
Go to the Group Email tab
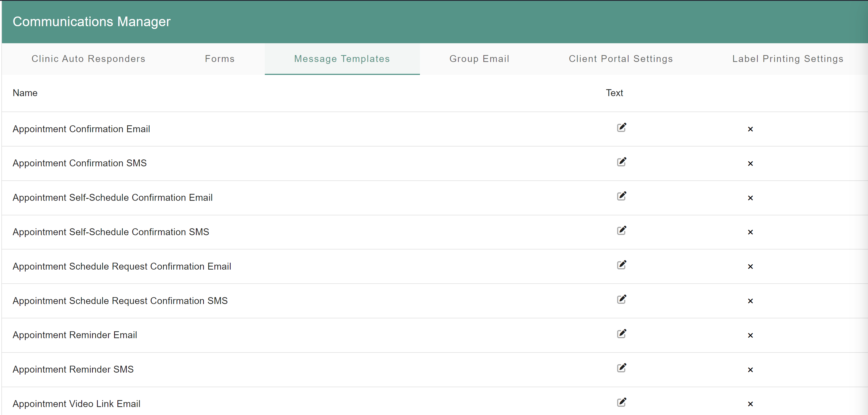pyautogui.click(x=479, y=59)
